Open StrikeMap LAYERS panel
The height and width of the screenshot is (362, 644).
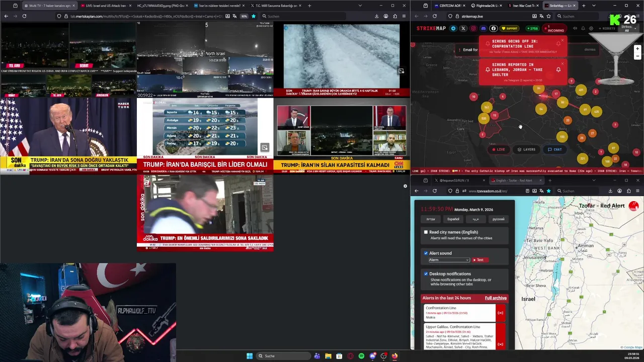(526, 149)
